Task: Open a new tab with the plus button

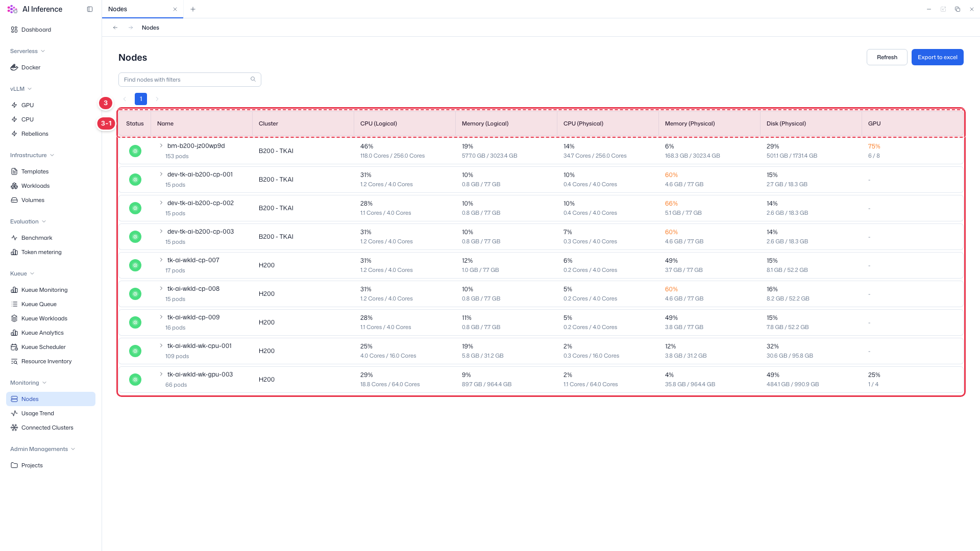Action: [193, 9]
